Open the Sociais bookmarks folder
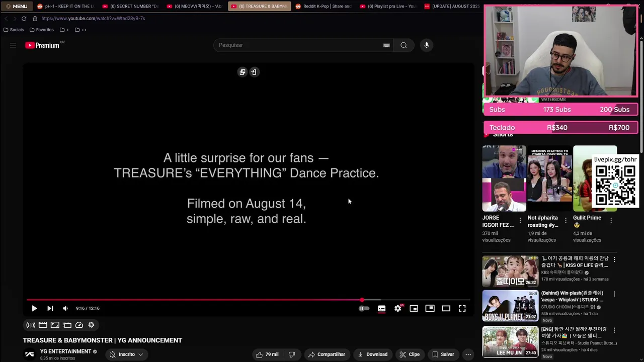Image resolution: width=644 pixels, height=362 pixels. (x=14, y=30)
